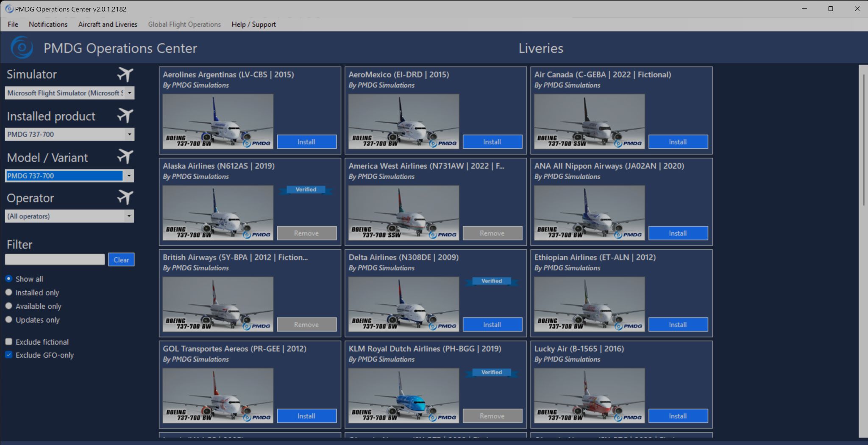Remove the Alaska Airlines livery
The height and width of the screenshot is (445, 868).
click(x=306, y=233)
